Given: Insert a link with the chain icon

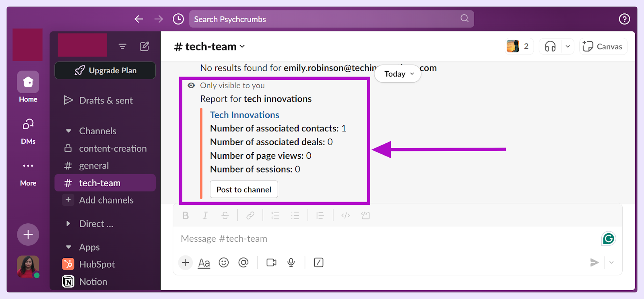Looking at the screenshot, I should 250,216.
